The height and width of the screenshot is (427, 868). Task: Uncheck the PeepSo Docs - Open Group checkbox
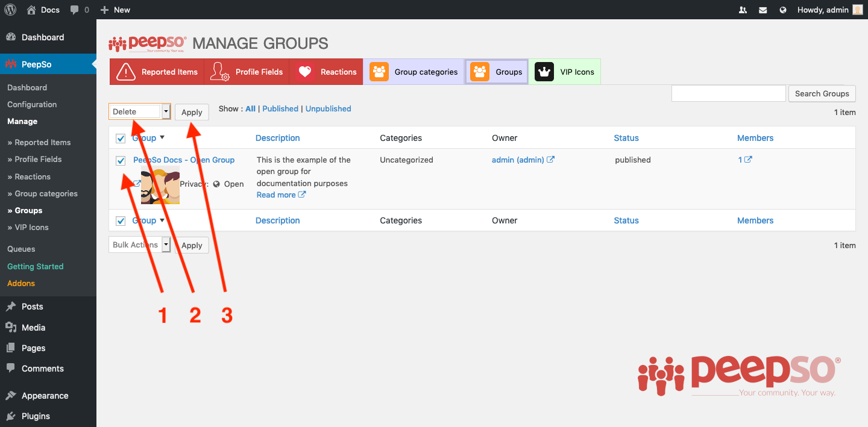[121, 161]
